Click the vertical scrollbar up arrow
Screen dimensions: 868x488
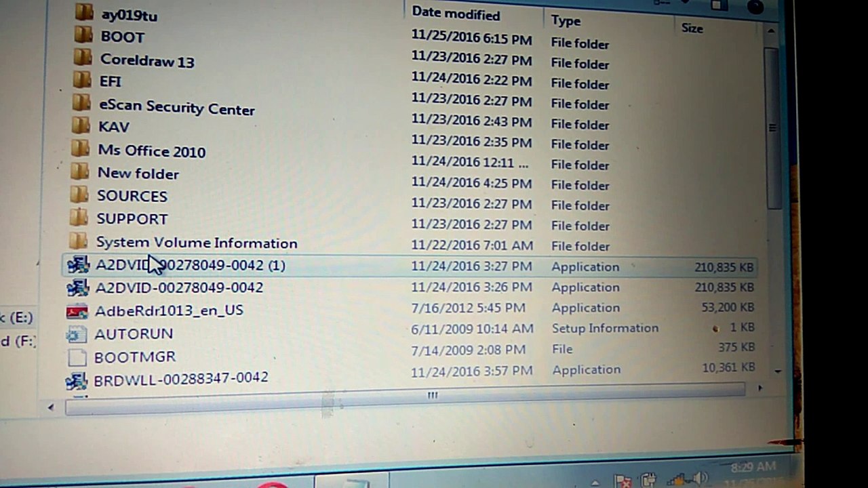pyautogui.click(x=772, y=31)
